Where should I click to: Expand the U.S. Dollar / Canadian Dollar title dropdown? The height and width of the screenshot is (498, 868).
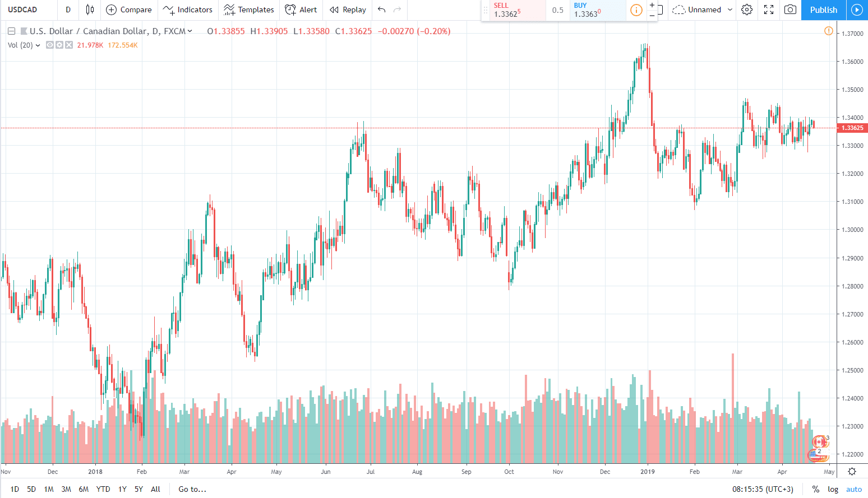[190, 31]
